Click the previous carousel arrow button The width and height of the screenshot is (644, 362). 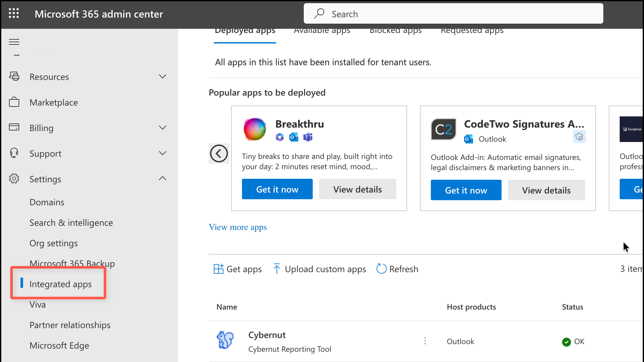point(219,153)
